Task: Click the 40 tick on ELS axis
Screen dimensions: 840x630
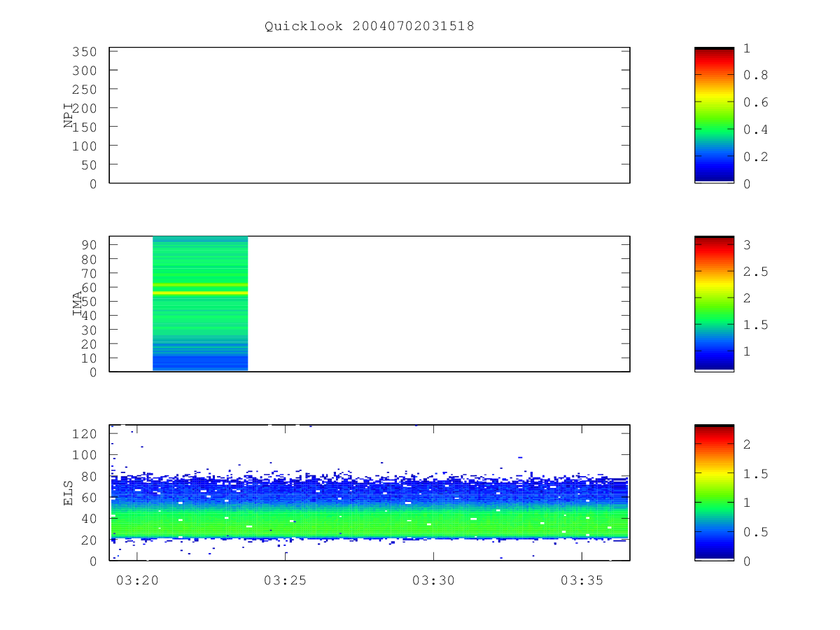Action: click(89, 519)
